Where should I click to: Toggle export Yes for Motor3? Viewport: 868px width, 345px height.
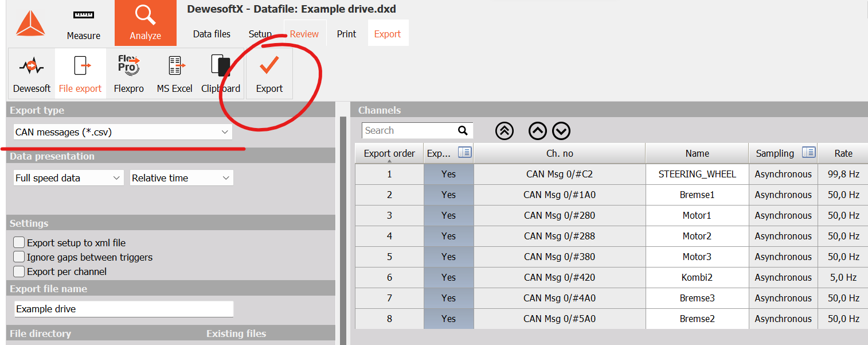point(449,257)
